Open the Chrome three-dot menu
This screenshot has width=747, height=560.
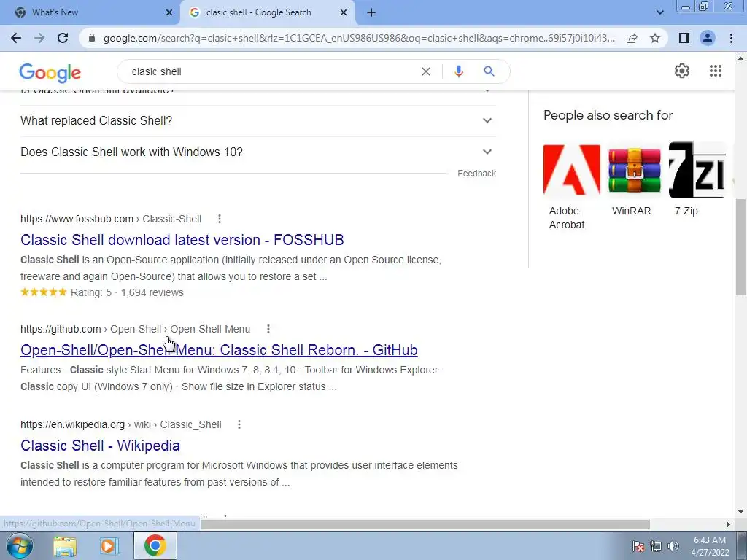coord(731,38)
